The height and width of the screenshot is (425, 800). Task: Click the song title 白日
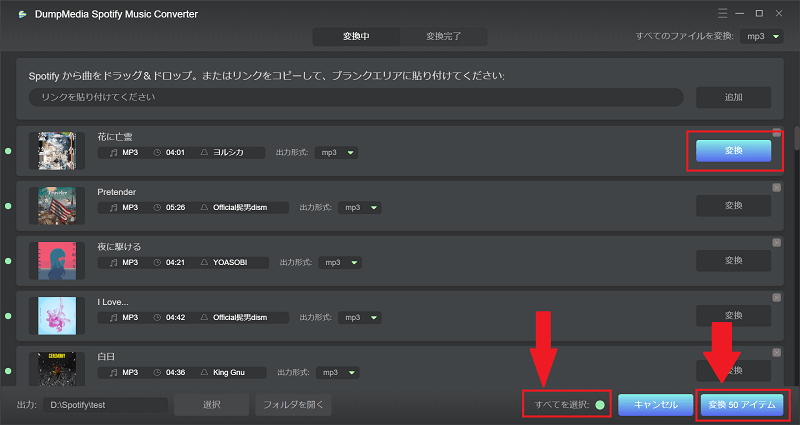(106, 357)
